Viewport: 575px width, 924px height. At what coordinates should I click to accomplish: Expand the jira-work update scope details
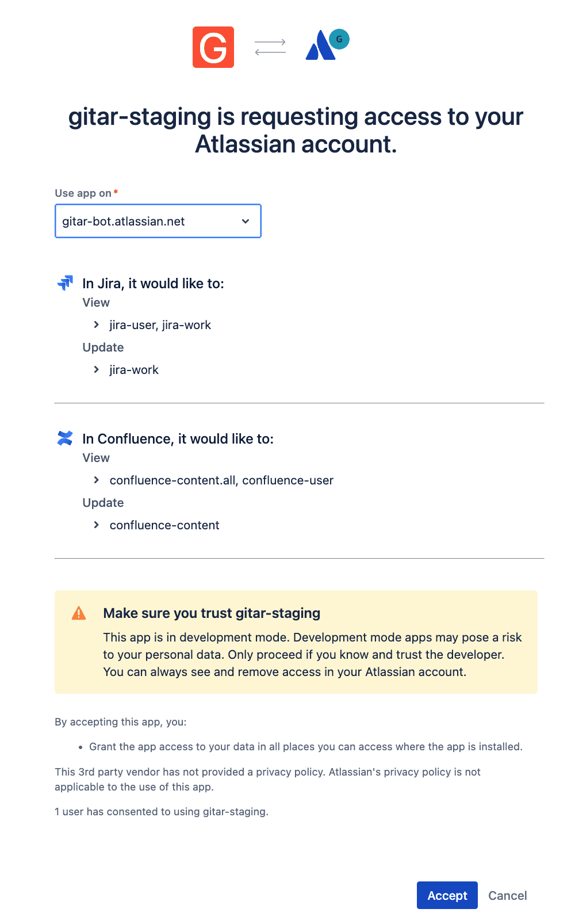(x=96, y=369)
